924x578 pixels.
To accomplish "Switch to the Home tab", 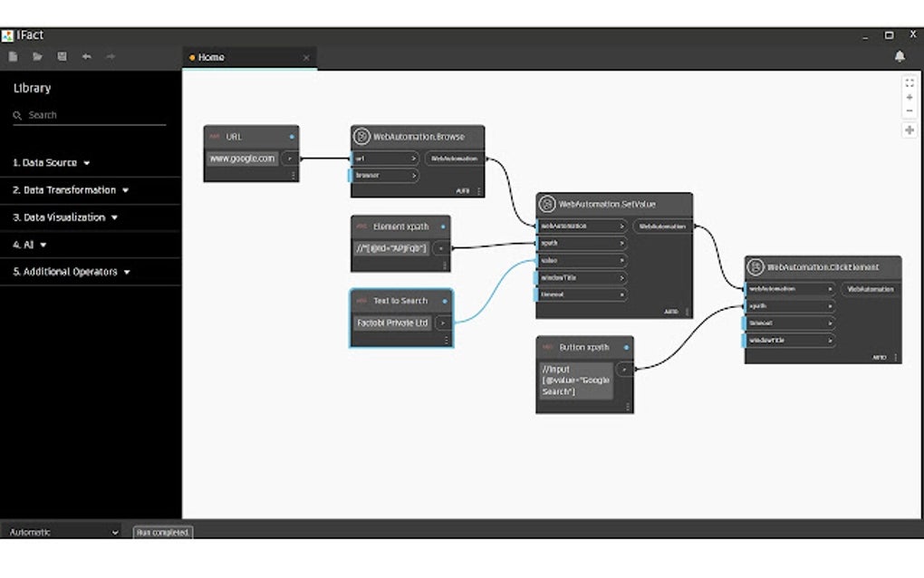I will [x=209, y=57].
